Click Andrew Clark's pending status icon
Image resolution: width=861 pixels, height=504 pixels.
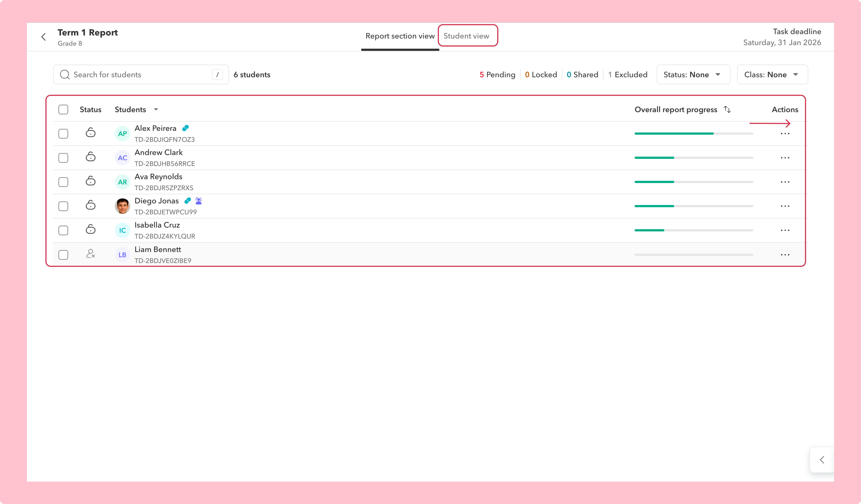(91, 157)
